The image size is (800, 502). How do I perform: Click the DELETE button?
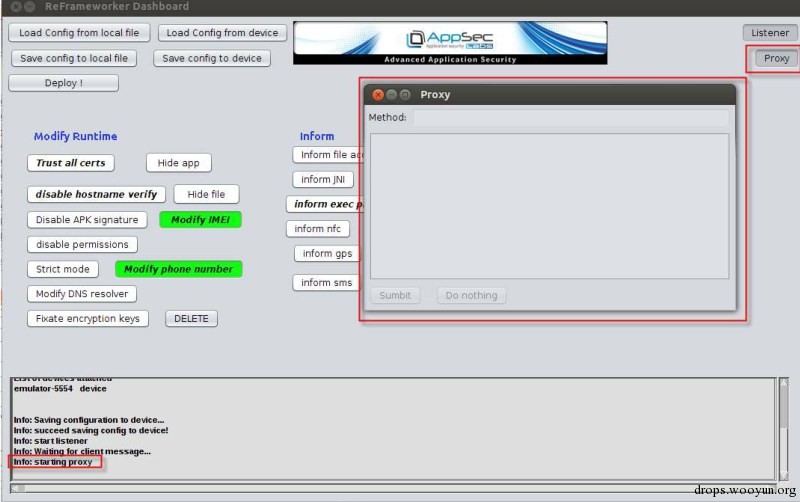191,318
